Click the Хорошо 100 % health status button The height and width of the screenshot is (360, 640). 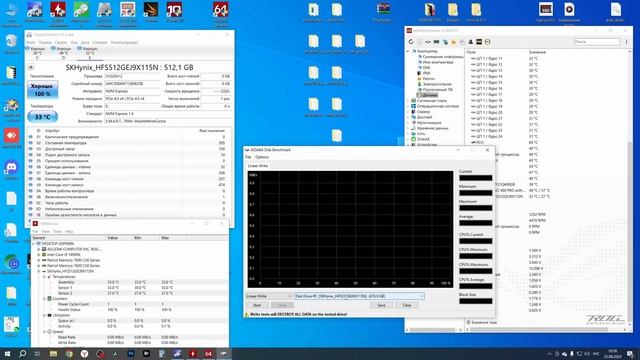pyautogui.click(x=42, y=90)
